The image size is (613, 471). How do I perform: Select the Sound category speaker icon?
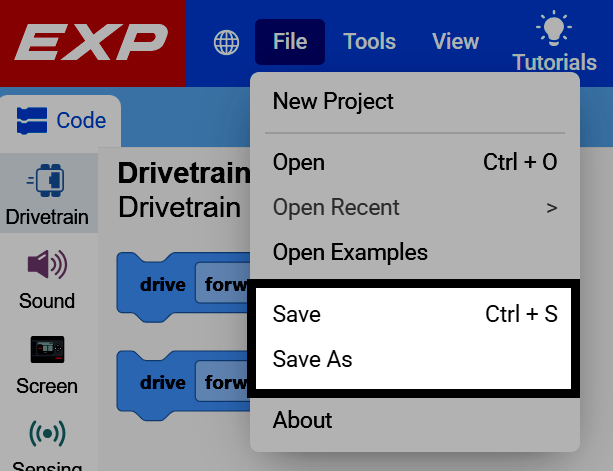47,265
